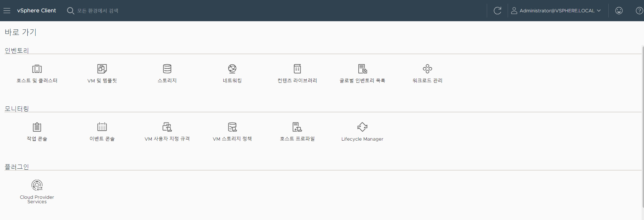Click the VM 스토리지 정책 label
Viewport: 644px width, 220px height.
232,139
